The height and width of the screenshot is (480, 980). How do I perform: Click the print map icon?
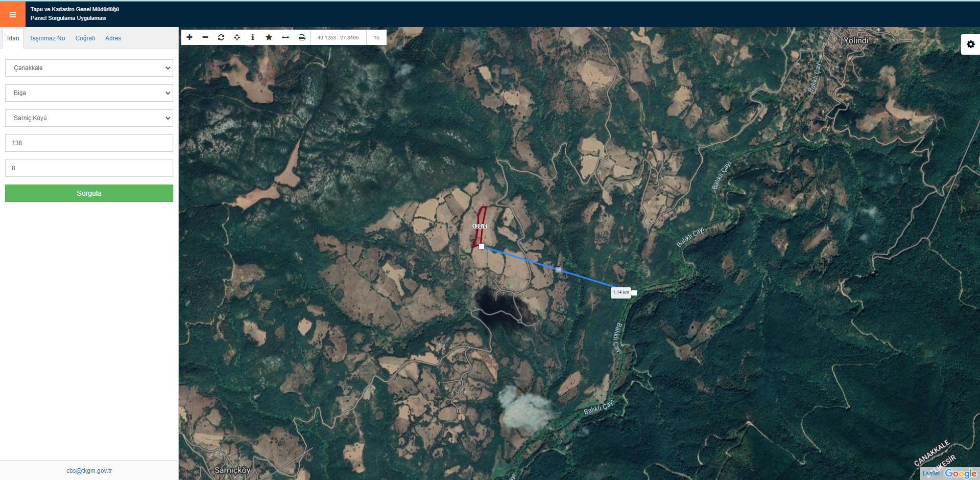[302, 37]
